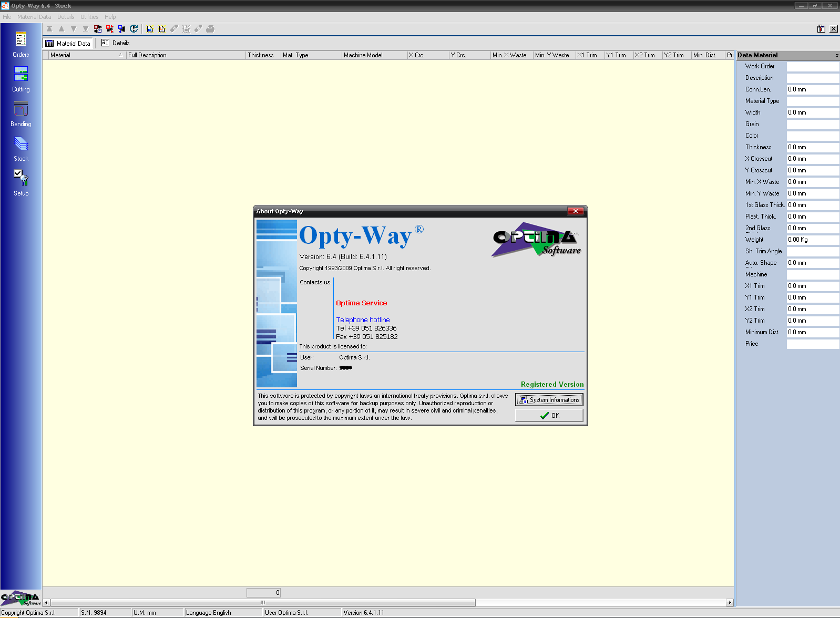Viewport: 840px width, 618px height.
Task: Click the Machine field in Data Material
Action: pyautogui.click(x=813, y=275)
